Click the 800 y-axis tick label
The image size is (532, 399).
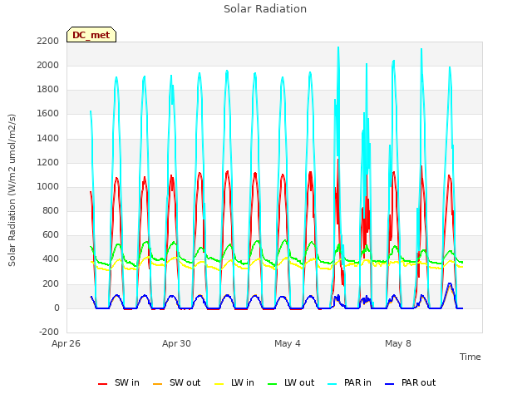[51, 211]
